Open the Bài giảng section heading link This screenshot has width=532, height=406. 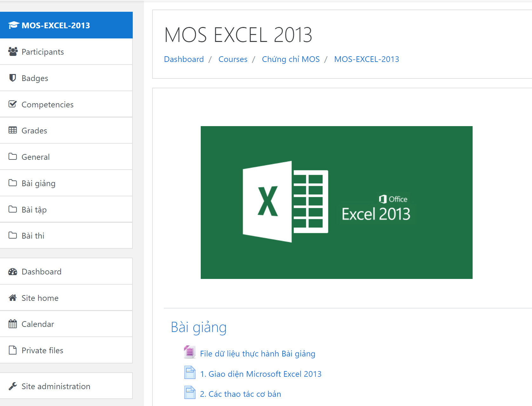coord(199,327)
